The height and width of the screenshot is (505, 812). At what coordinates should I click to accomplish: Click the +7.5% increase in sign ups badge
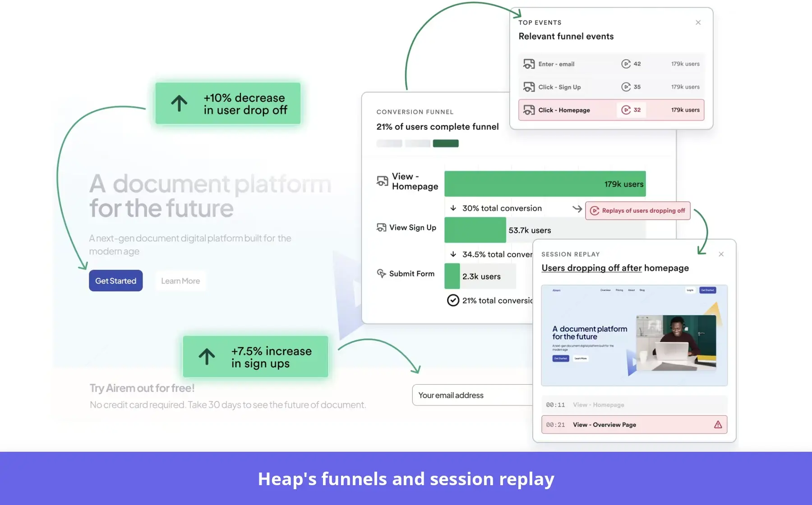tap(255, 357)
